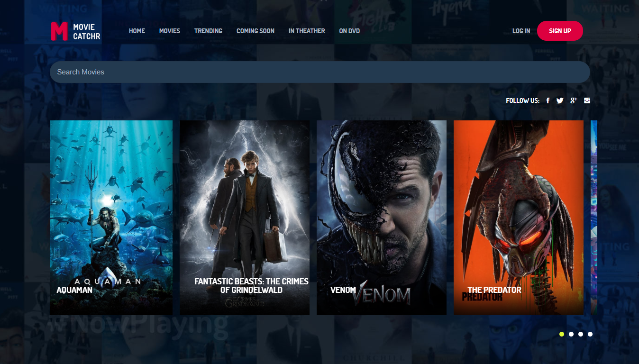Open the Twitter follow icon
639x364 pixels.
point(560,100)
